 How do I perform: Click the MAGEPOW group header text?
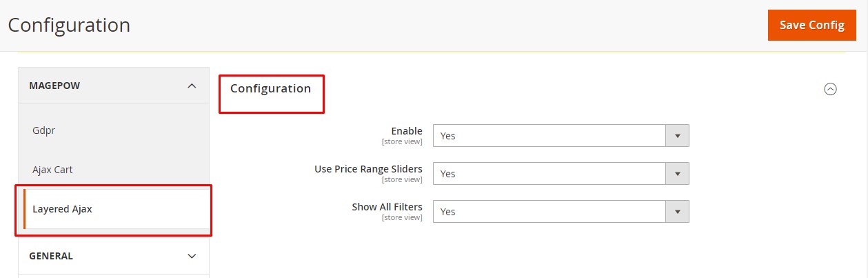(x=54, y=86)
